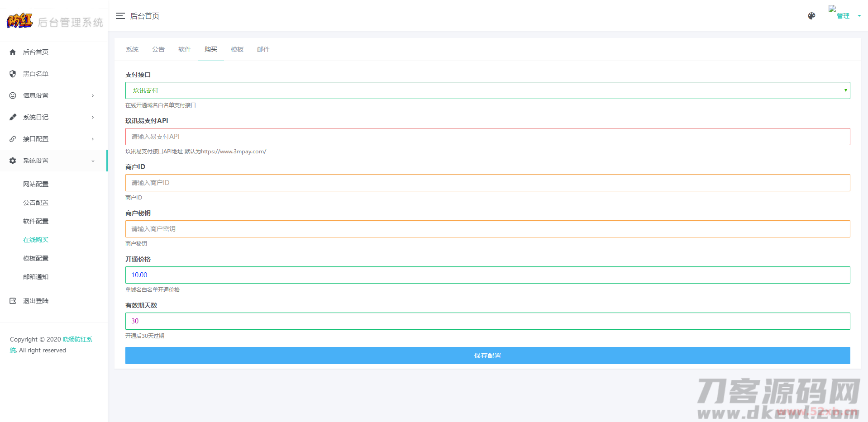Click the 保存配置 save button
Viewport: 868px width, 422px height.
[487, 356]
